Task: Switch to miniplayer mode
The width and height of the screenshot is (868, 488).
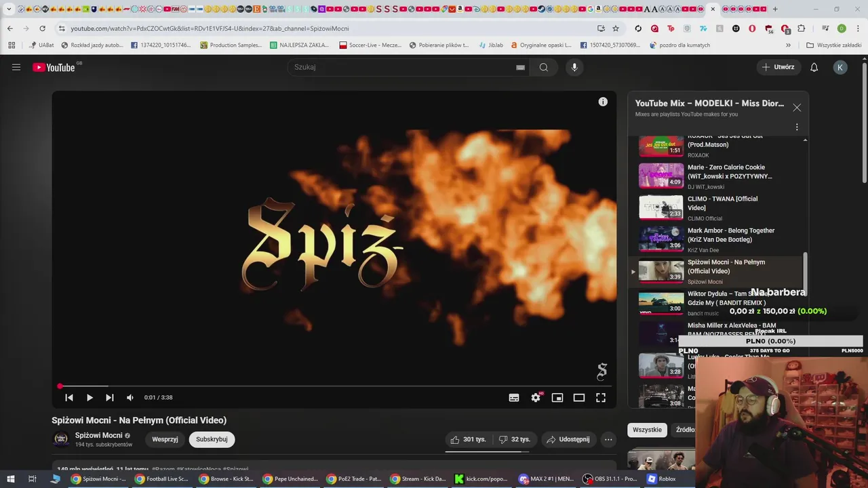Action: click(x=557, y=398)
